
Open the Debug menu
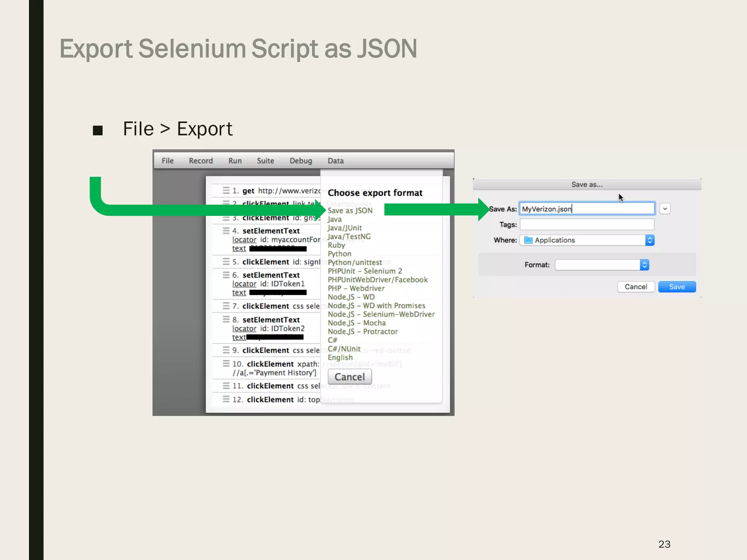click(301, 161)
